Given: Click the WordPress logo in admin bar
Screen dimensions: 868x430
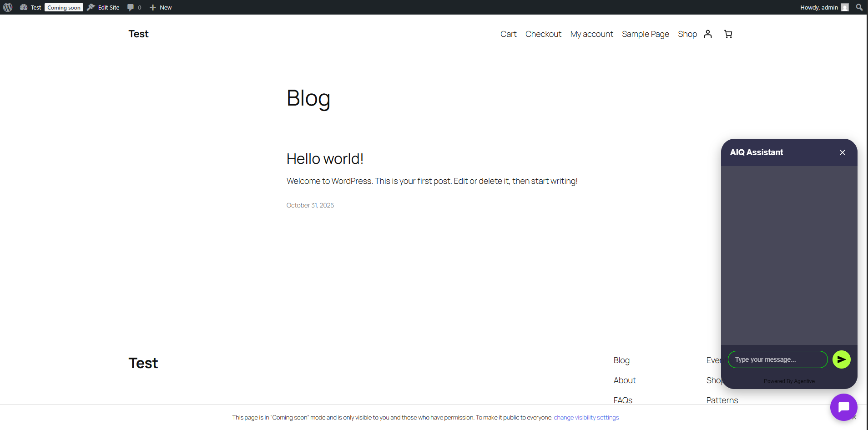Looking at the screenshot, I should 8,7.
